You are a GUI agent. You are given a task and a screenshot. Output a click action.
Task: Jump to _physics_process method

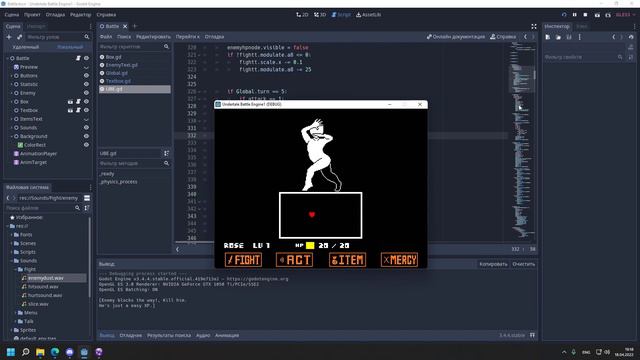[x=118, y=182]
